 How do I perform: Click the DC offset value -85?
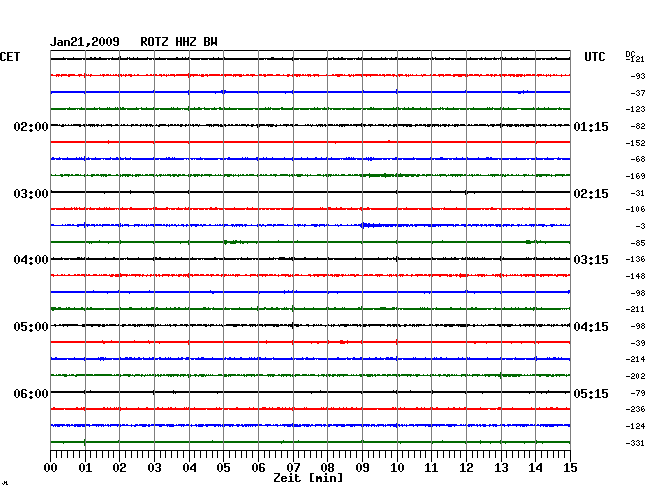click(638, 243)
